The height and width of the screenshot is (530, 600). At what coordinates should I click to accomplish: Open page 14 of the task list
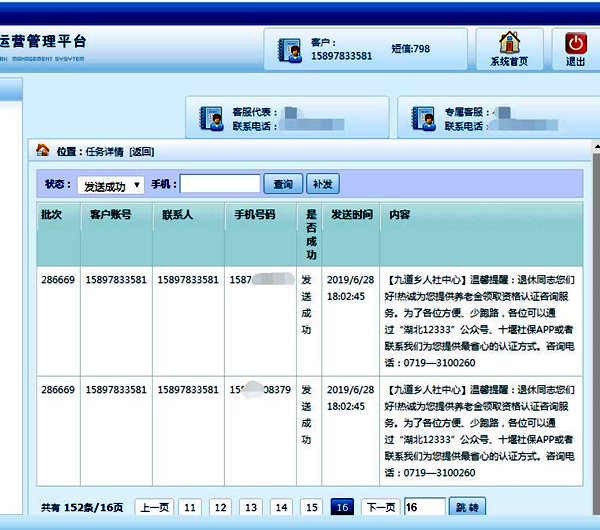(x=281, y=508)
